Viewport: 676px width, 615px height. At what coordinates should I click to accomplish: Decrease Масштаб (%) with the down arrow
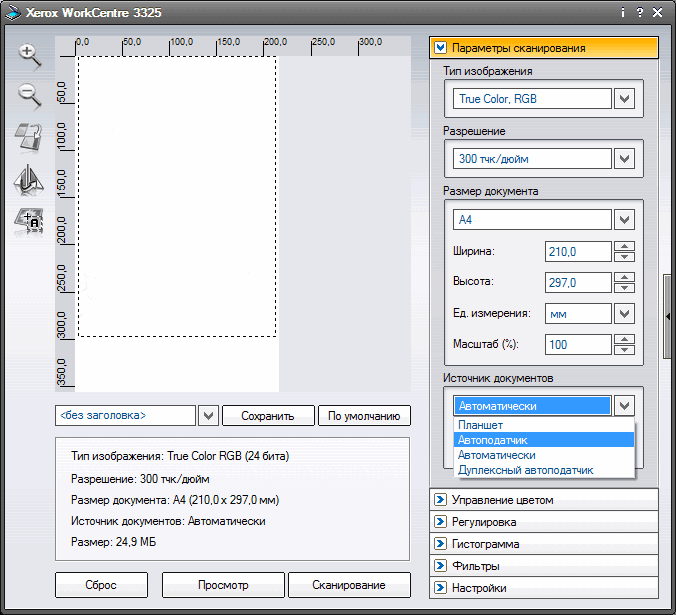click(x=624, y=350)
